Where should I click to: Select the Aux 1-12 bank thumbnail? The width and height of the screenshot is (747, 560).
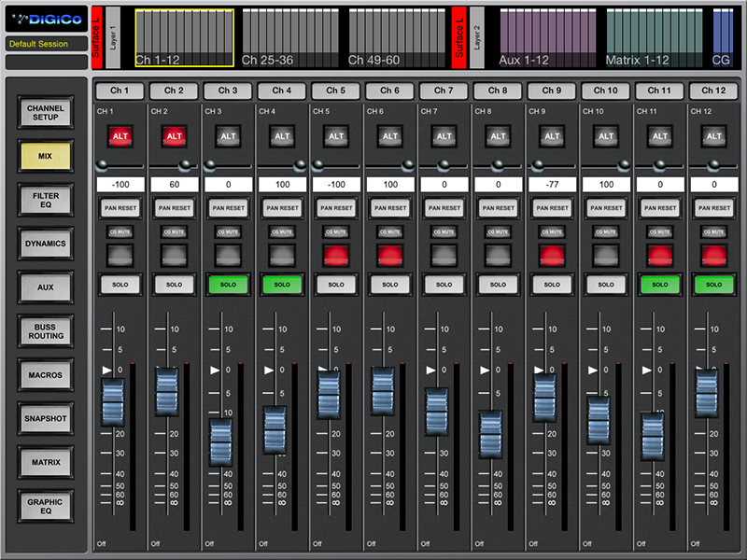548,37
